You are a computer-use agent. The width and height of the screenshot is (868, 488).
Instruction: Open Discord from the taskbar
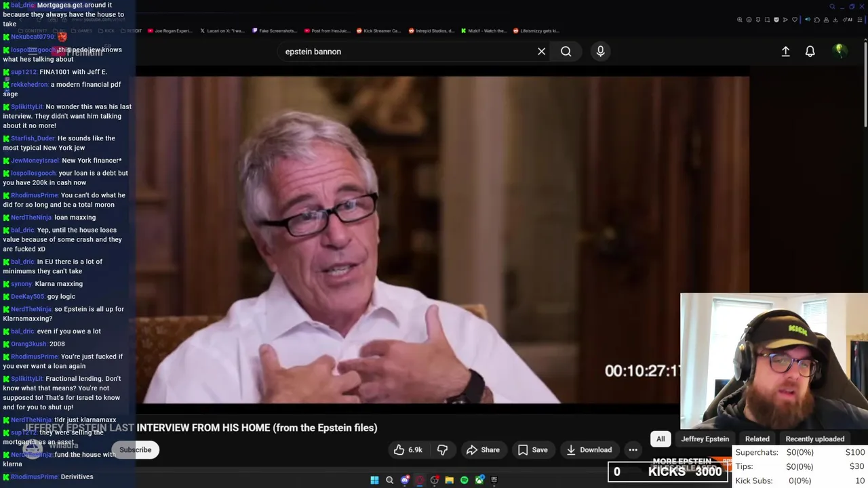[405, 480]
